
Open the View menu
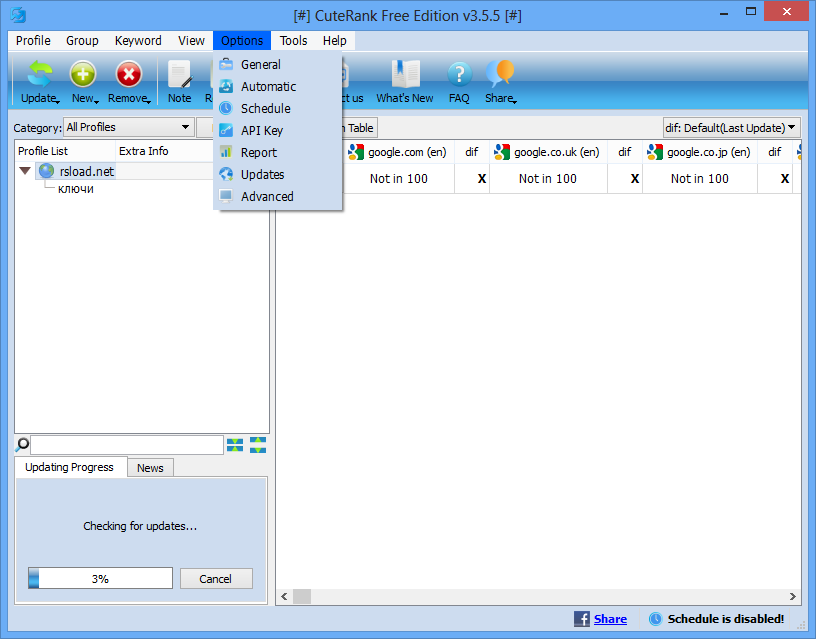pyautogui.click(x=191, y=41)
